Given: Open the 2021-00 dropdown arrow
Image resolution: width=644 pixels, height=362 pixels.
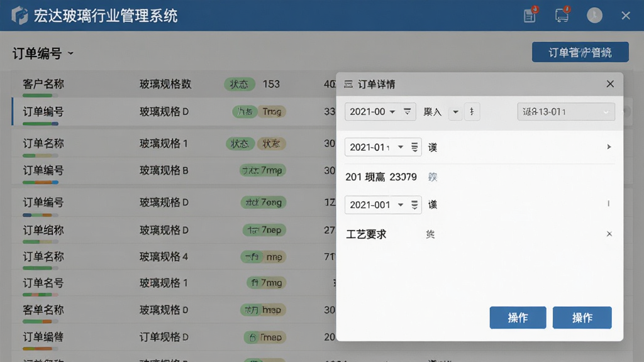Looking at the screenshot, I should click(x=392, y=112).
